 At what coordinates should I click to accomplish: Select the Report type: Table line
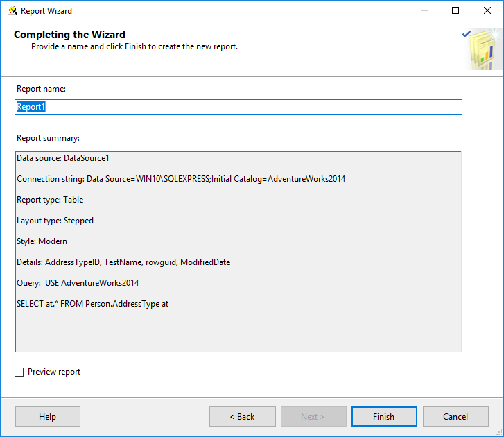tap(50, 200)
